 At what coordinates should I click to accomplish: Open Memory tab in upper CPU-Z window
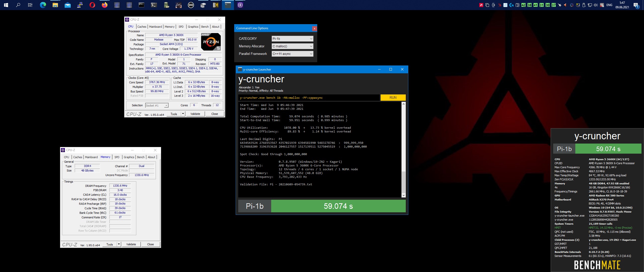(x=170, y=27)
